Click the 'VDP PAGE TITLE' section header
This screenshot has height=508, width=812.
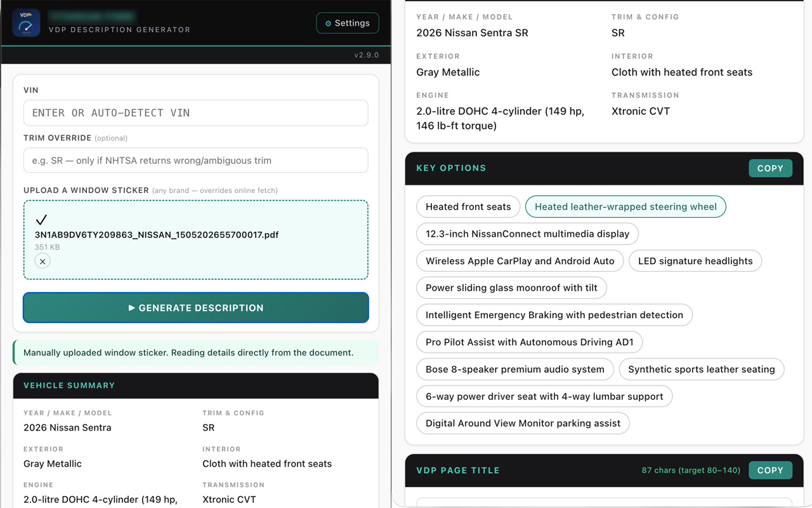click(x=458, y=471)
